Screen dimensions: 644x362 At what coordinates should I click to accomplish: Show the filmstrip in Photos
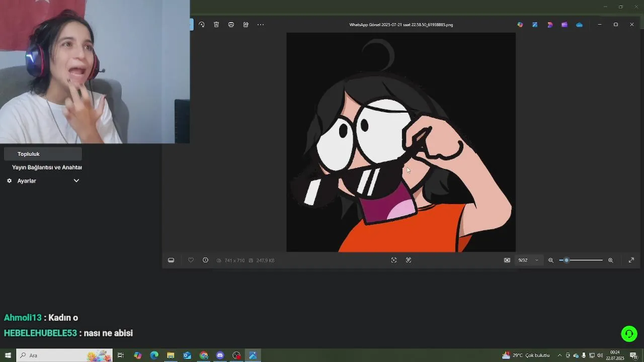pyautogui.click(x=171, y=260)
